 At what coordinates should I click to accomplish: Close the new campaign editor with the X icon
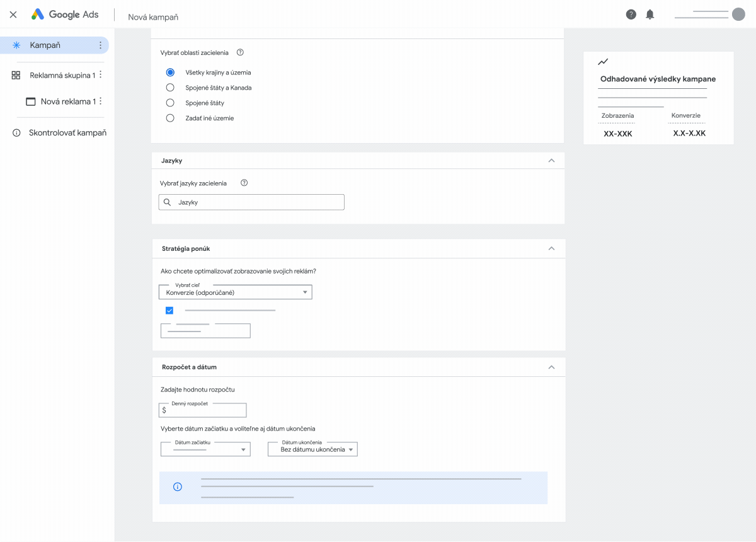[13, 14]
